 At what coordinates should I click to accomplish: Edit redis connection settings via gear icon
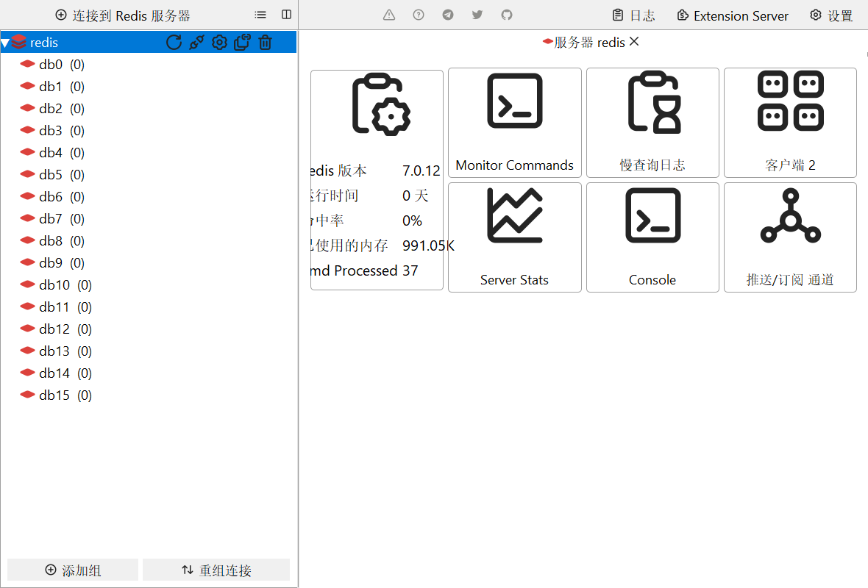(219, 42)
